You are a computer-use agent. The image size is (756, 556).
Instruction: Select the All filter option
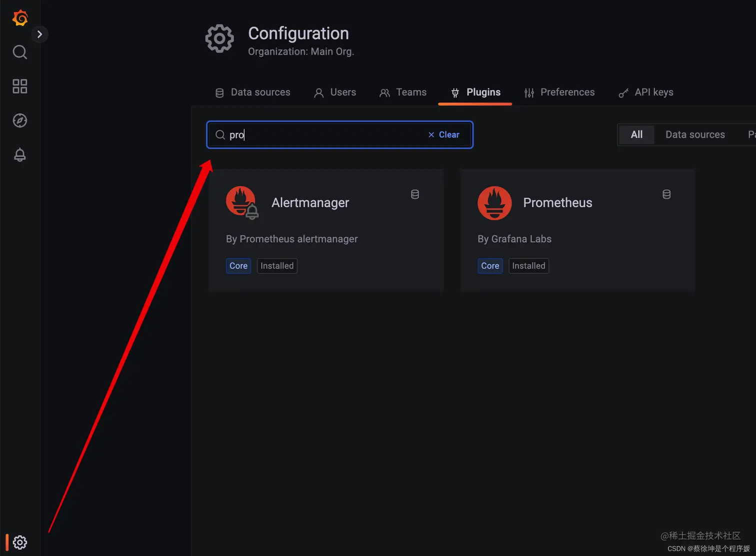636,135
